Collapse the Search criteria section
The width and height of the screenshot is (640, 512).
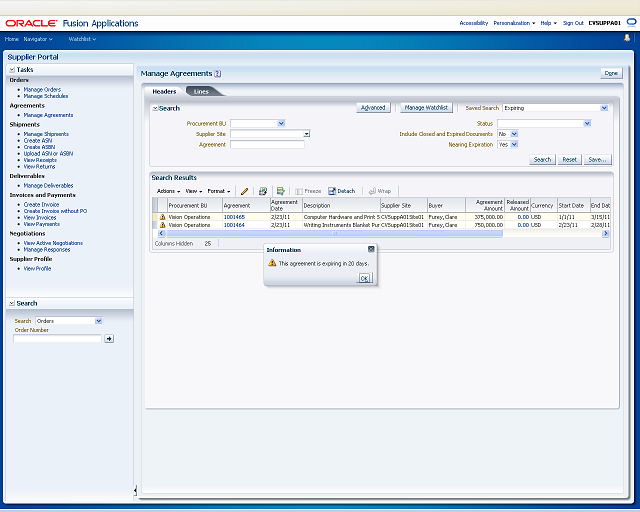click(155, 108)
